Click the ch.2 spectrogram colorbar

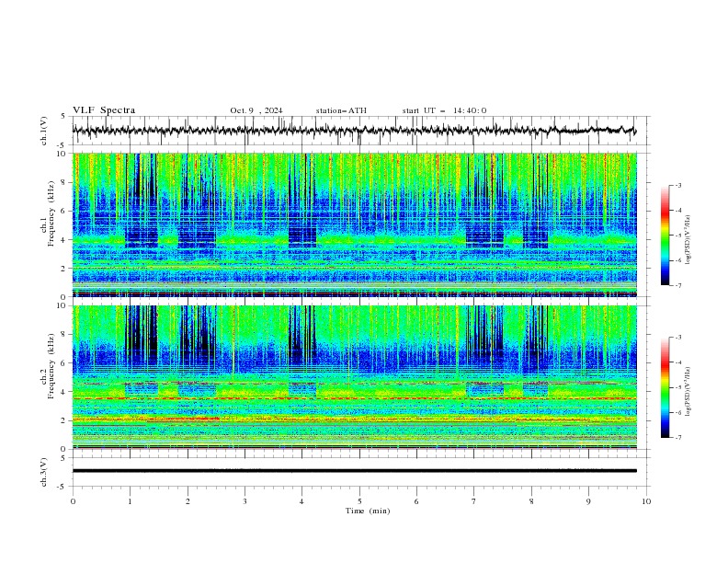coord(665,387)
